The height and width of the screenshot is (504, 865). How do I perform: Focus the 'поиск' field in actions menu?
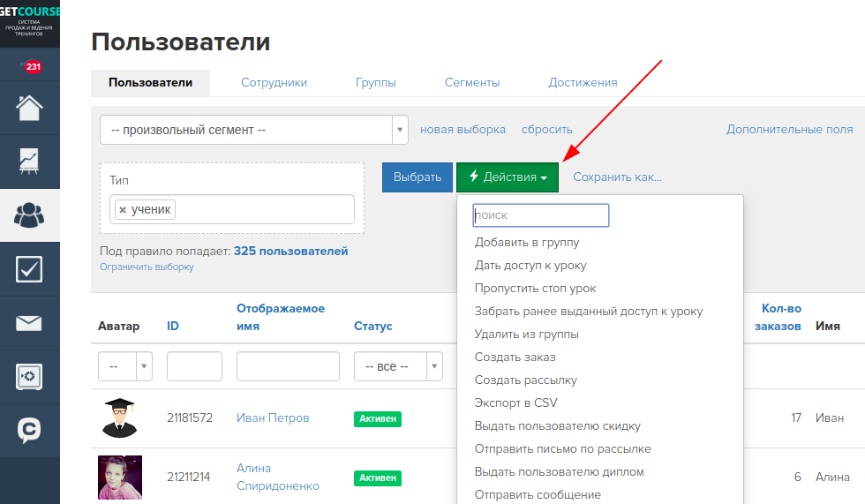click(x=541, y=215)
